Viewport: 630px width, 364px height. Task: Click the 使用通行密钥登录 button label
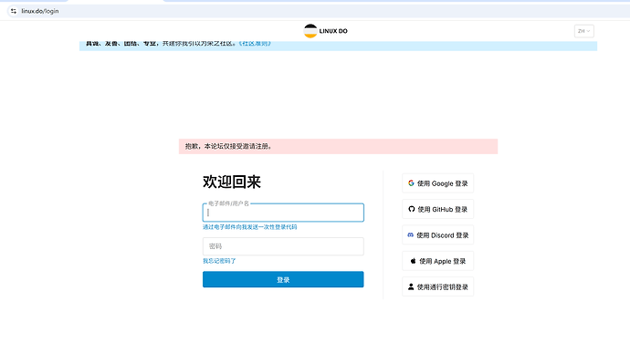tap(442, 287)
